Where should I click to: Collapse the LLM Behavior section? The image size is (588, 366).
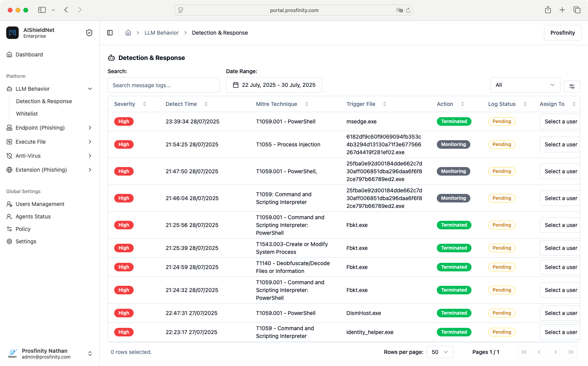tap(90, 89)
